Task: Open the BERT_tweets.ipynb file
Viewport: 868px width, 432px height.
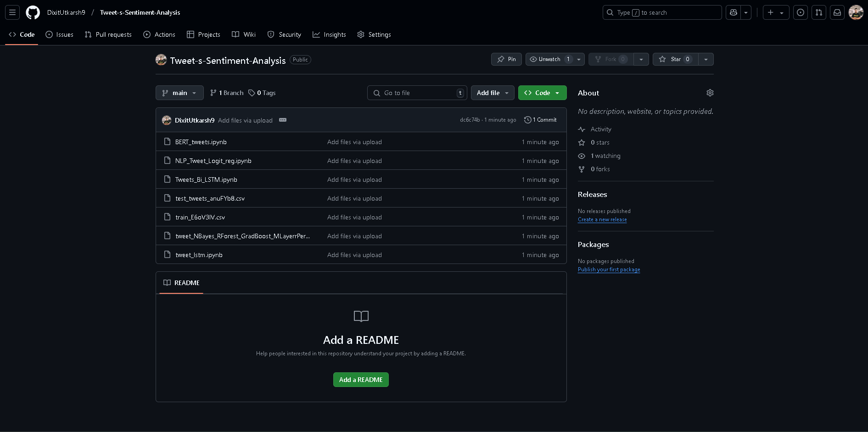Action: [x=201, y=142]
